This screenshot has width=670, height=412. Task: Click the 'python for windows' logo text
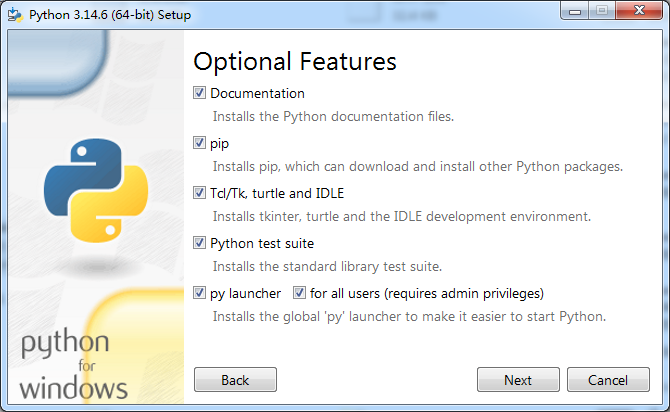(73, 365)
